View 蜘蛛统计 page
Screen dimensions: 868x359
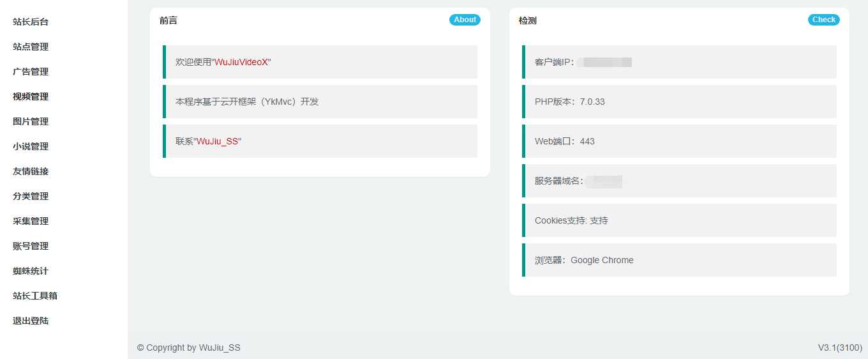31,271
